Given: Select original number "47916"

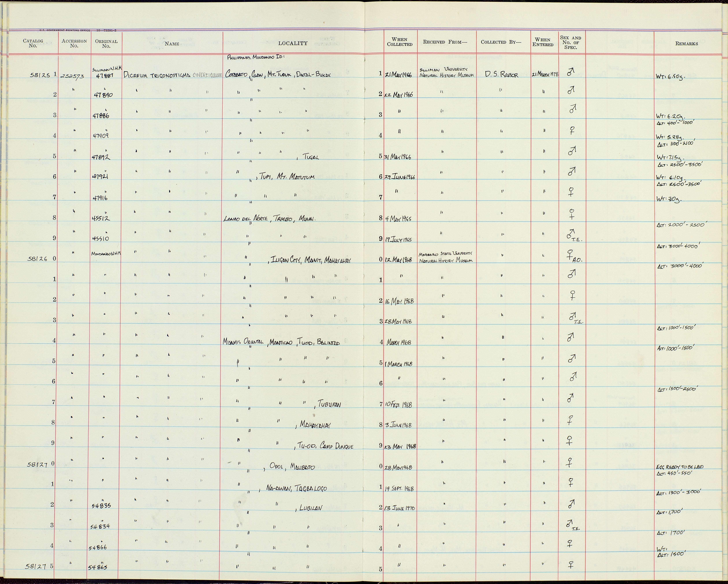Looking at the screenshot, I should [100, 198].
